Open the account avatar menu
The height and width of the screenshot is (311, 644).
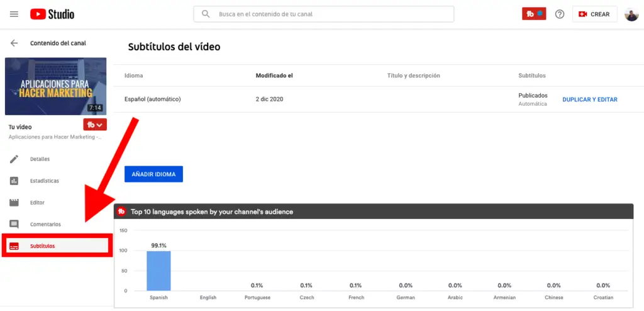click(x=631, y=14)
